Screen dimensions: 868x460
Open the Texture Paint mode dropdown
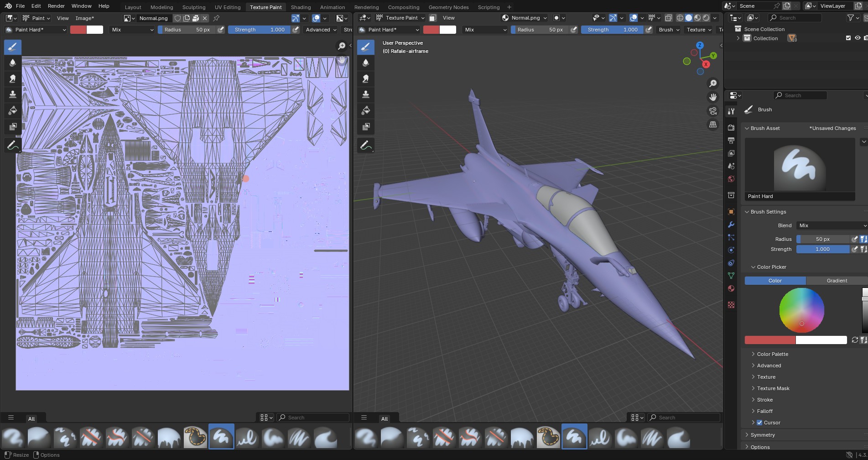click(x=400, y=18)
